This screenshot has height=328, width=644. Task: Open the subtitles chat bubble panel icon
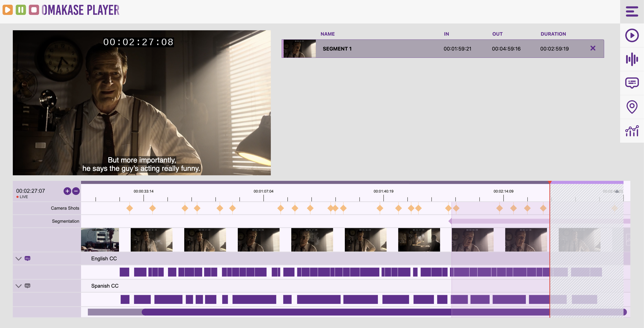coord(632,83)
